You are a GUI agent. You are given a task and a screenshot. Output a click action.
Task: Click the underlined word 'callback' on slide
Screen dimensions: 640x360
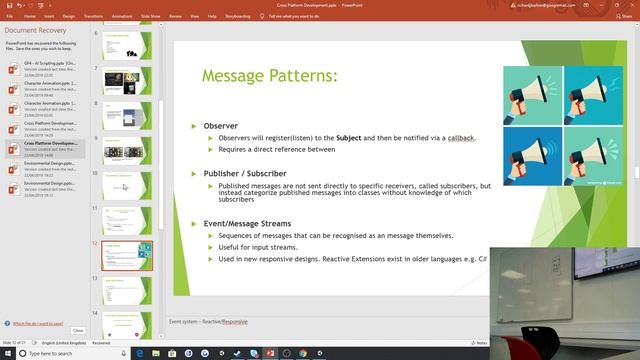tap(461, 138)
